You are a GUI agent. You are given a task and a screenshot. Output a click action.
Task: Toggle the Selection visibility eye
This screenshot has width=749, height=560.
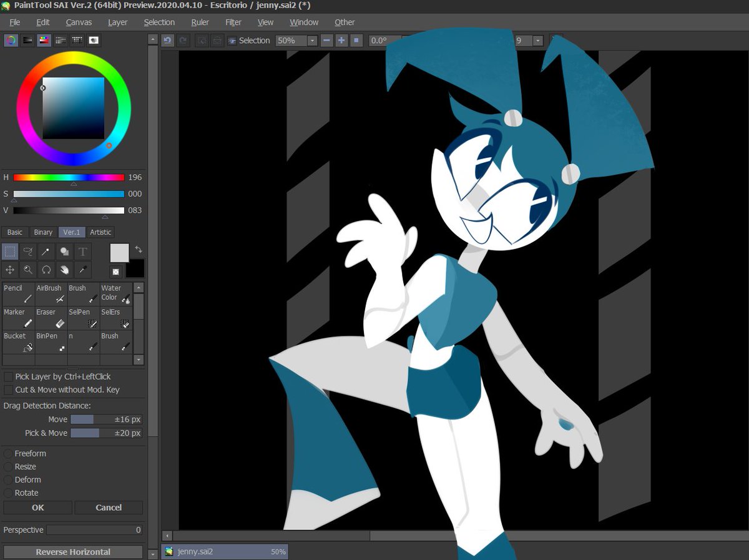(x=232, y=41)
